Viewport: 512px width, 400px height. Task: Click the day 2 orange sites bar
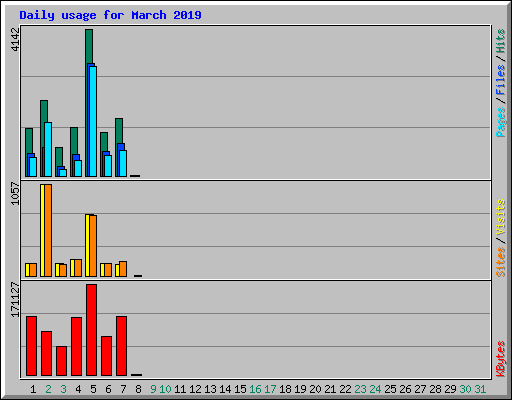pyautogui.click(x=48, y=230)
